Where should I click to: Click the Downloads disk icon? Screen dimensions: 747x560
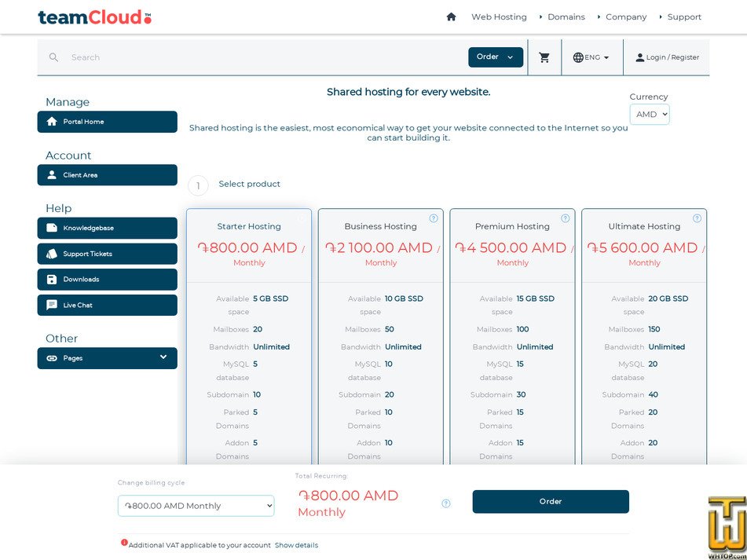pos(52,279)
